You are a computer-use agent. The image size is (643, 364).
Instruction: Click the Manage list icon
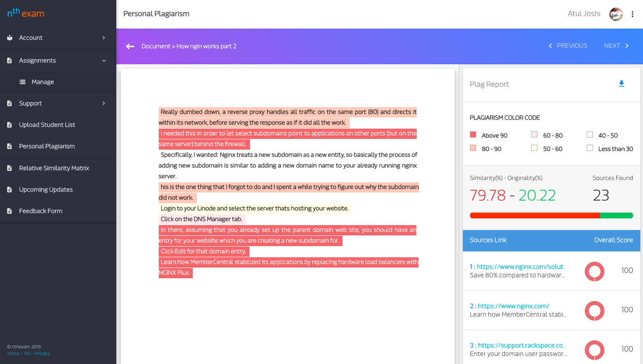[22, 82]
